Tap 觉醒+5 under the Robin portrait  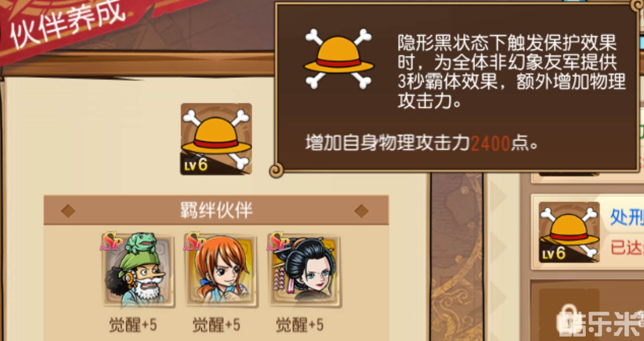300,325
